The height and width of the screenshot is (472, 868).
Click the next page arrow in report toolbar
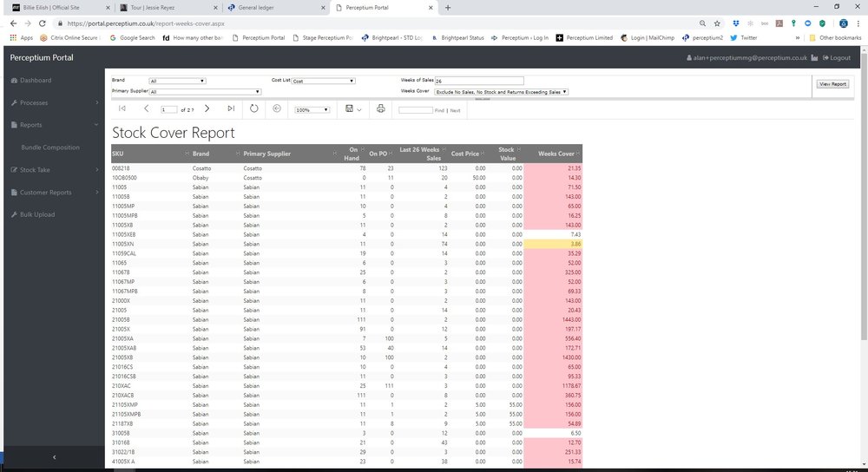tap(207, 108)
